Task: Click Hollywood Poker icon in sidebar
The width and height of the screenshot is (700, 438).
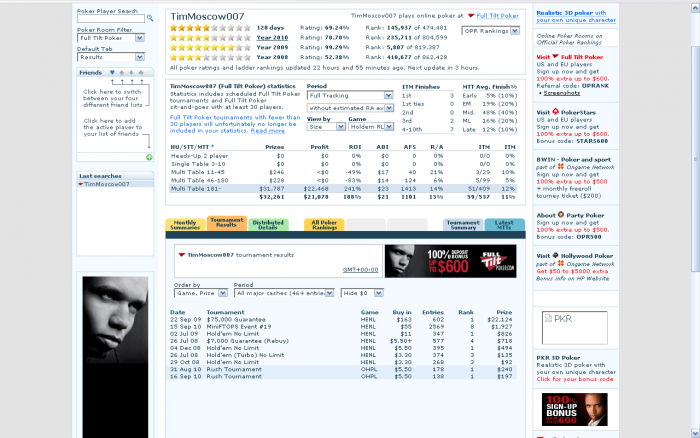Action: [555, 255]
